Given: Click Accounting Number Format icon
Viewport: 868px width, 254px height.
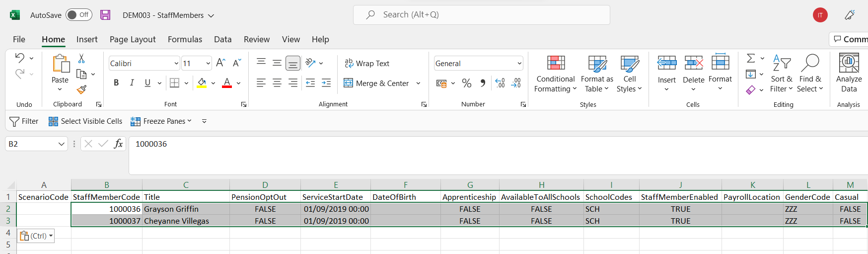Looking at the screenshot, I should coord(441,84).
